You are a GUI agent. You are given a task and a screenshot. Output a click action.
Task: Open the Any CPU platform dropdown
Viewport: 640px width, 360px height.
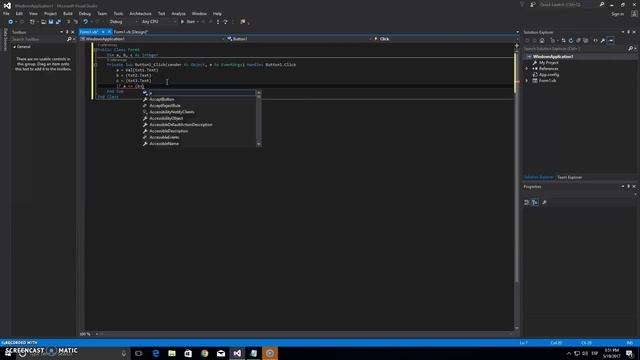(x=158, y=22)
